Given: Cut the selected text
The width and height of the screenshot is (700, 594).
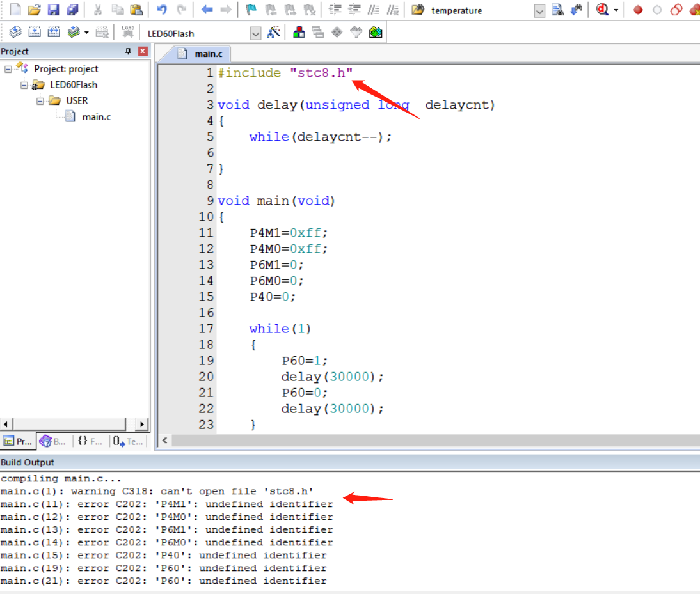Looking at the screenshot, I should tap(98, 10).
